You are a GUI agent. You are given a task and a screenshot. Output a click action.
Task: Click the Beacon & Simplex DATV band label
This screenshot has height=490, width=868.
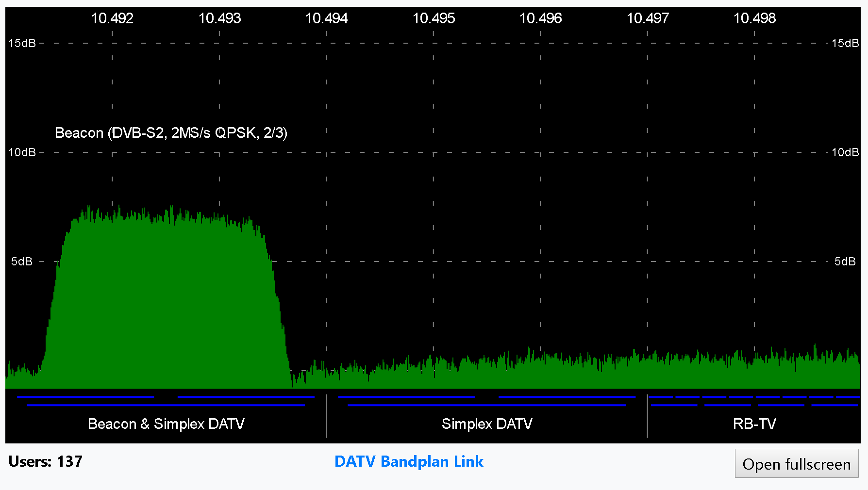pos(166,424)
